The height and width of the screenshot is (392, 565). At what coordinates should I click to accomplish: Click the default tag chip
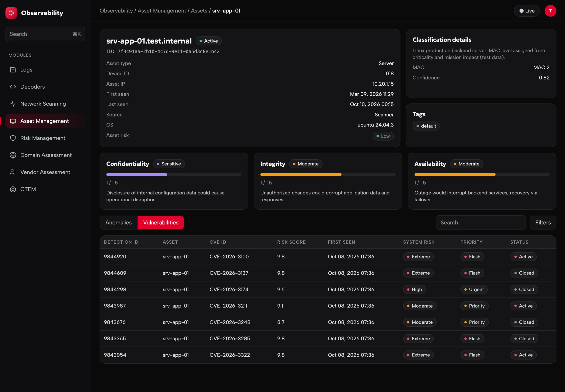pyautogui.click(x=426, y=126)
